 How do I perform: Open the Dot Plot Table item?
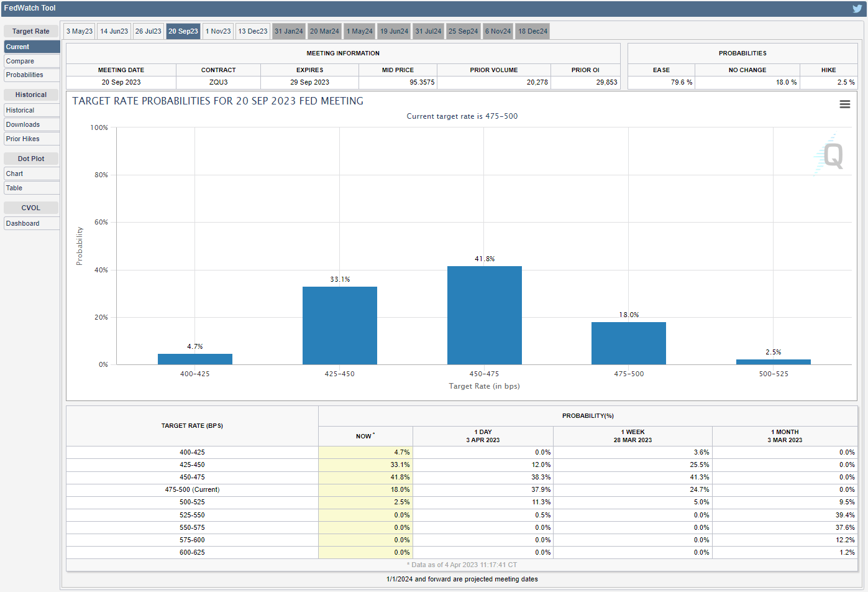(x=32, y=188)
